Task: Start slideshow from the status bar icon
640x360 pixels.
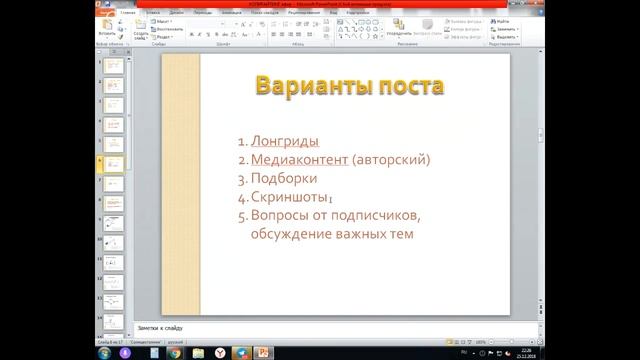Action: pos(469,342)
